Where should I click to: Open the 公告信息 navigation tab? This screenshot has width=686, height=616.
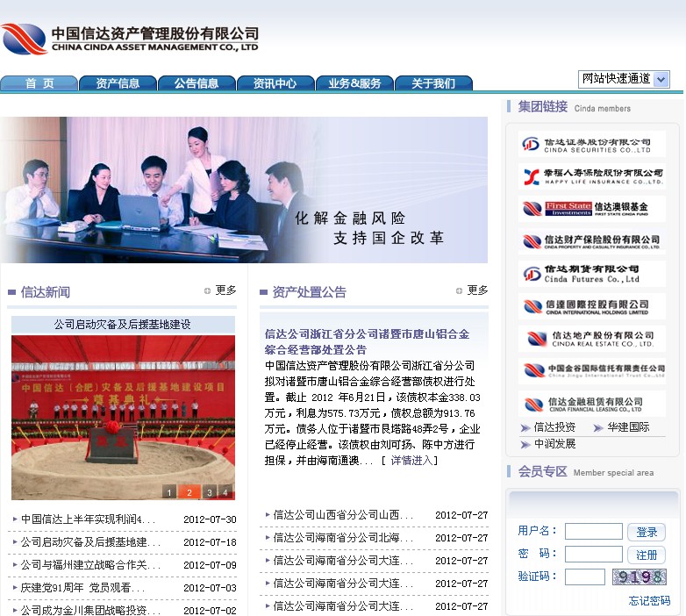tap(197, 83)
